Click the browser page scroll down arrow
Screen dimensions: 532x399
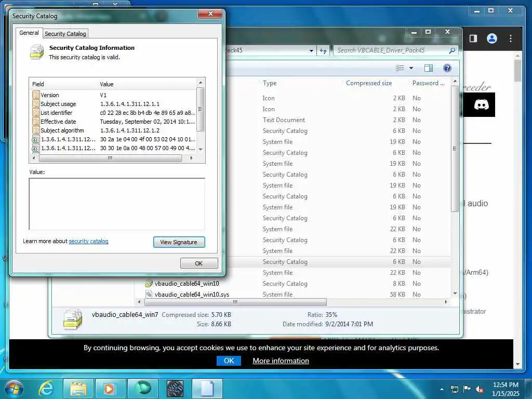coord(517,364)
